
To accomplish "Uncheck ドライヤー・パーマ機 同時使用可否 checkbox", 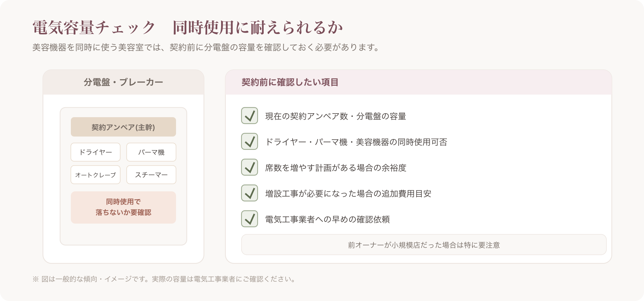I will 250,142.
